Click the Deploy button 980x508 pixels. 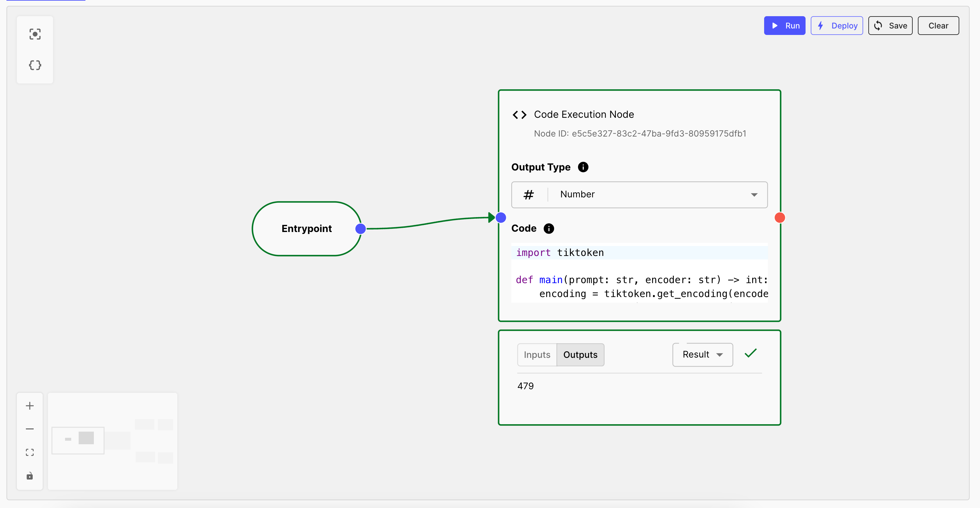837,26
